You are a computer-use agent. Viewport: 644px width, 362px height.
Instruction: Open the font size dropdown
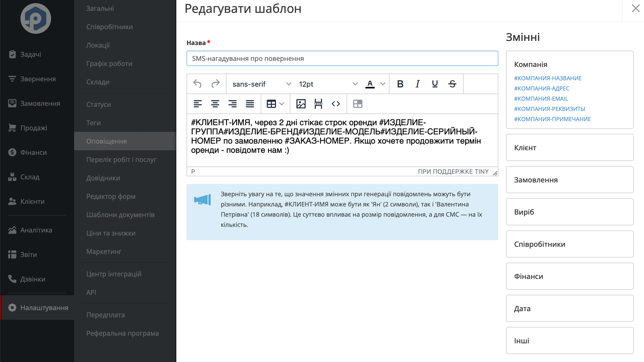click(328, 84)
